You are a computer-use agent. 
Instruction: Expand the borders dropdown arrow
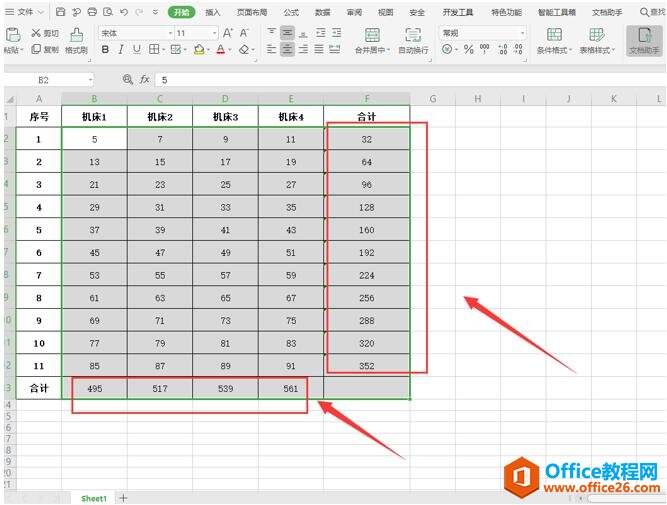point(163,50)
